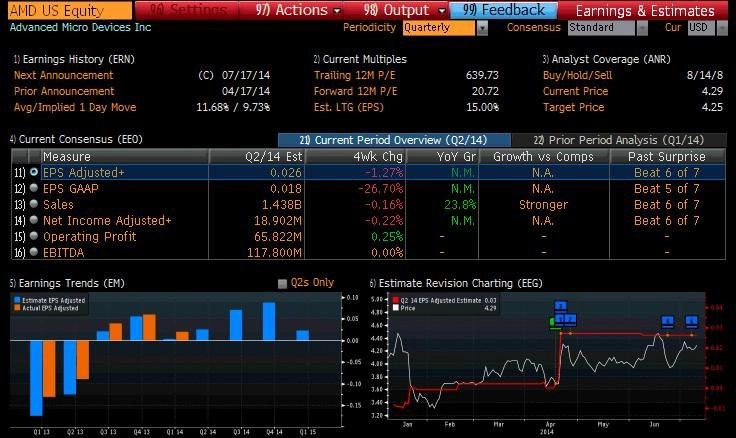Click the 4Wk Chg column header
The width and height of the screenshot is (736, 438).
pos(355,156)
